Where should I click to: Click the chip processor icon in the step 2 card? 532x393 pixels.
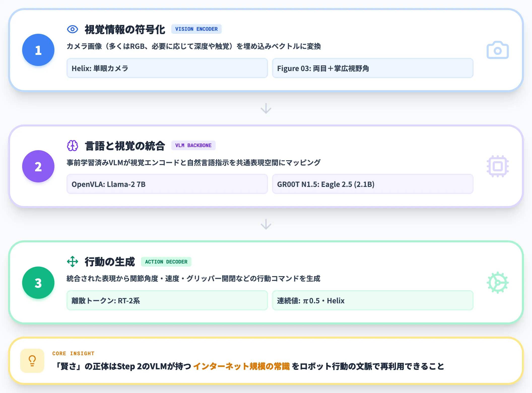tap(498, 166)
